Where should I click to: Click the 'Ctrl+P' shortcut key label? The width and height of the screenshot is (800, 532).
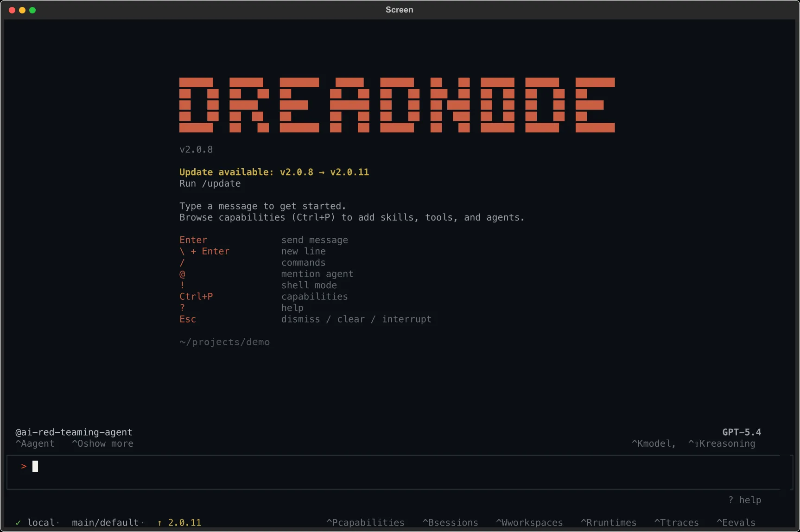[x=196, y=297]
